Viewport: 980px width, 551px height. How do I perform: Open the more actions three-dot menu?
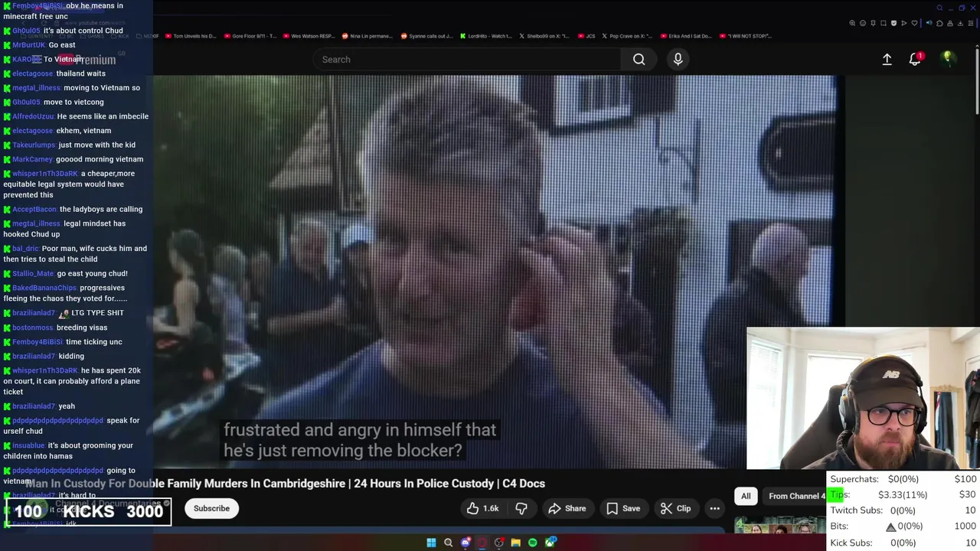714,508
